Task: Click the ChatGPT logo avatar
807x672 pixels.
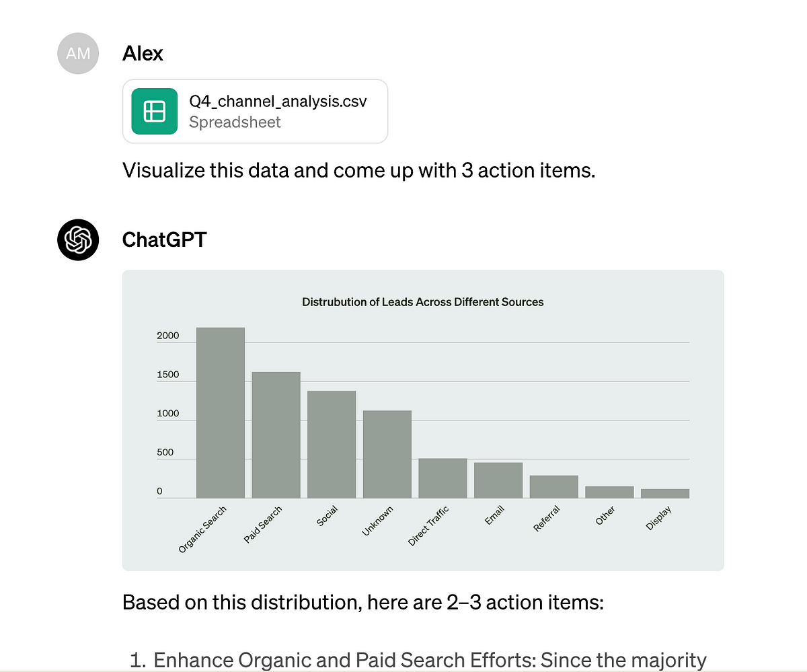Action: pos(78,239)
